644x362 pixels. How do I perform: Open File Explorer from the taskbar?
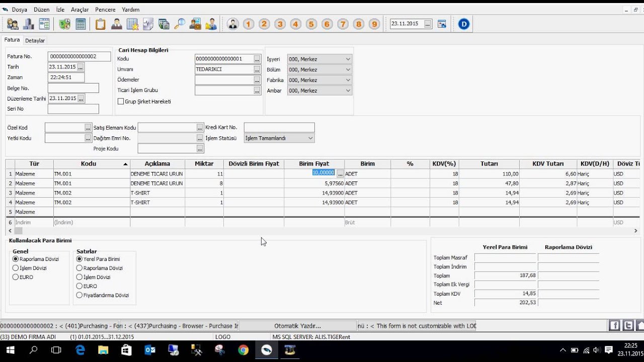[x=103, y=350]
